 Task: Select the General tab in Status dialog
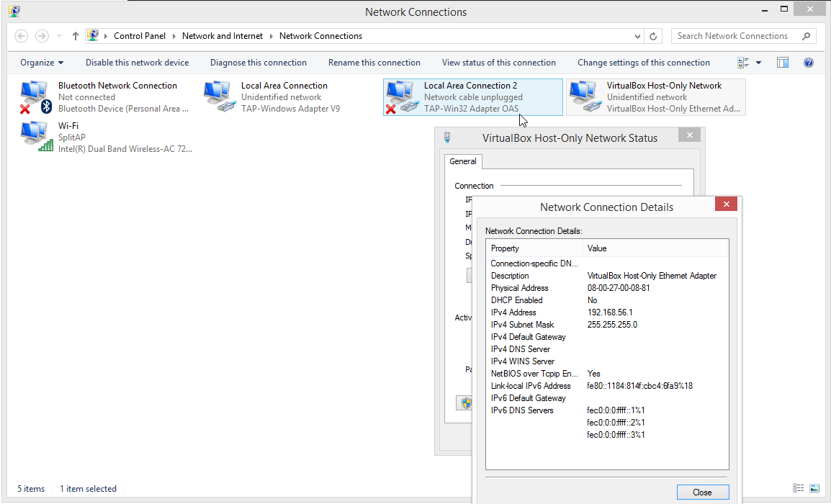pyautogui.click(x=463, y=161)
